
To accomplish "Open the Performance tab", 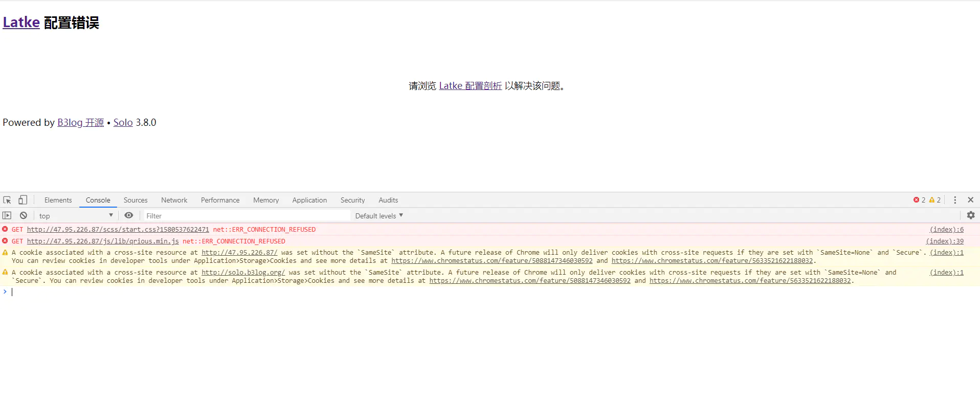I will tap(220, 200).
